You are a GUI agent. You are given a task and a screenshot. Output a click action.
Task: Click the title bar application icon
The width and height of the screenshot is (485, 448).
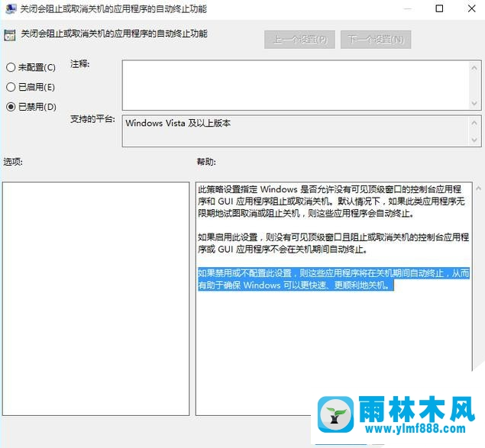click(11, 8)
